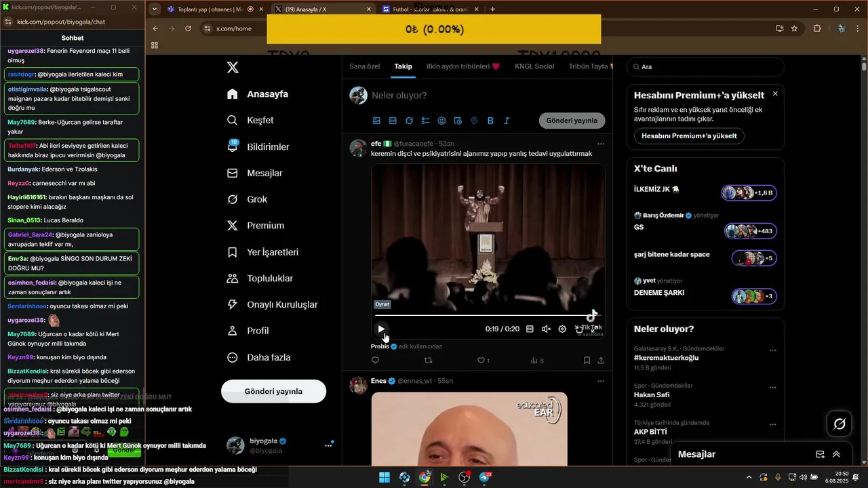
Task: Add an image to the new post
Action: (x=376, y=121)
